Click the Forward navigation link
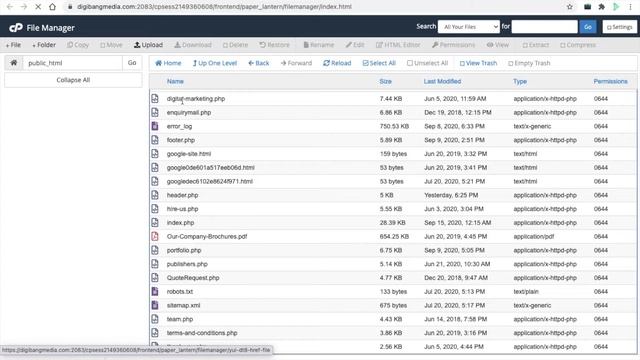This screenshot has height=360, width=640. point(296,63)
